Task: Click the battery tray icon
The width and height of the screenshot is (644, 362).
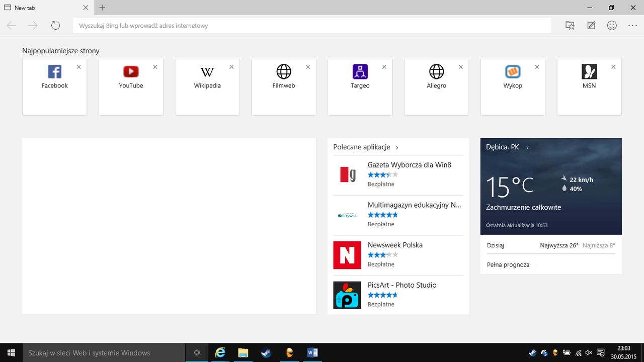Action: tap(567, 352)
